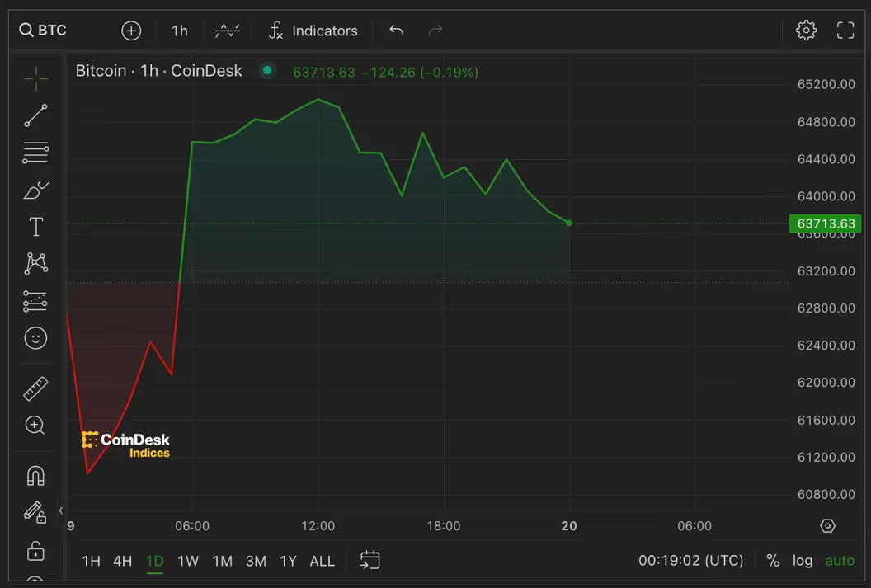Open the go-to-date calendar
871x588 pixels.
[370, 560]
